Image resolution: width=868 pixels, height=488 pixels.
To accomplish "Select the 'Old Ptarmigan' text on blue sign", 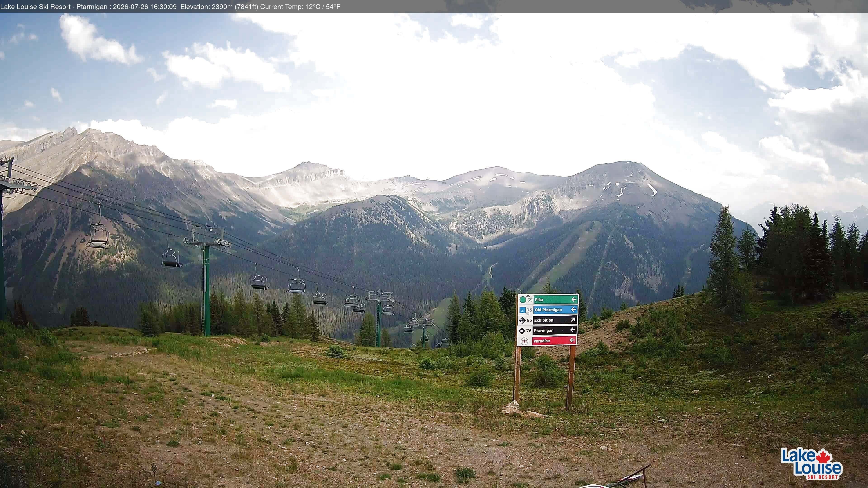I will point(548,310).
